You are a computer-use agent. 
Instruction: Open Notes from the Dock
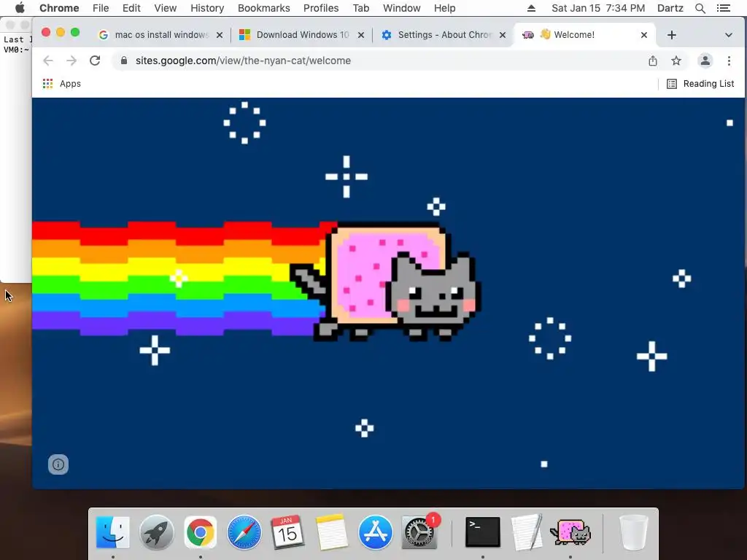[x=332, y=532]
